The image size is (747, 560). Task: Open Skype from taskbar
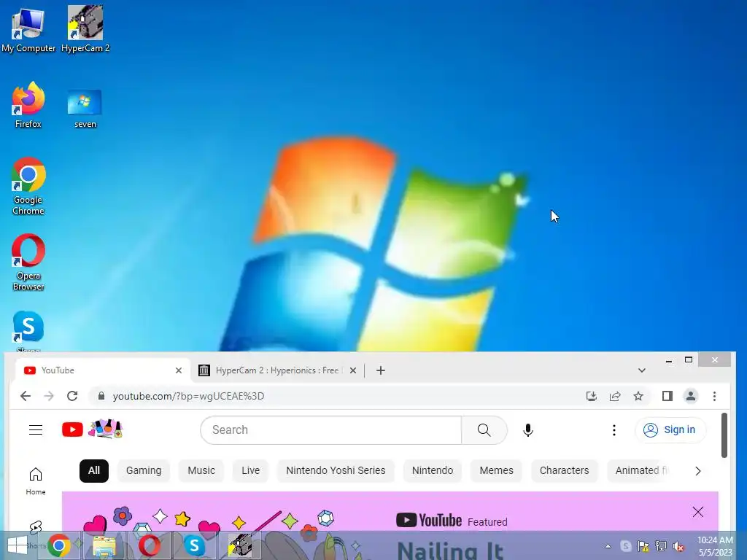pyautogui.click(x=194, y=545)
